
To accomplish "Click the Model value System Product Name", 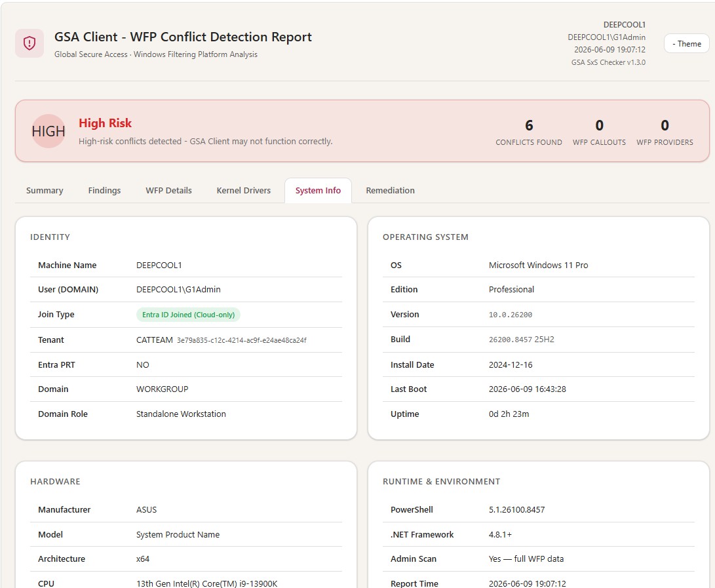I will [x=178, y=535].
